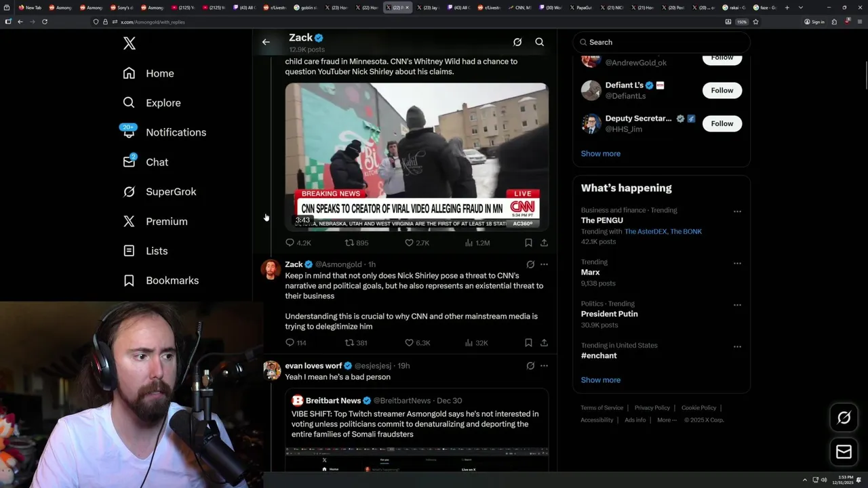Open SuperGrok in the sidebar
The width and height of the screenshot is (868, 488).
[x=159, y=192]
